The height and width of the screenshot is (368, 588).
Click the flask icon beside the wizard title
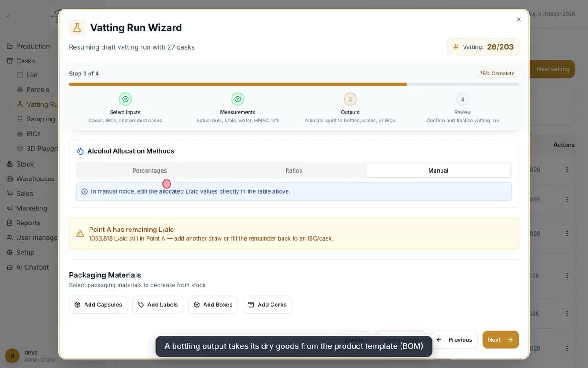[x=77, y=28]
